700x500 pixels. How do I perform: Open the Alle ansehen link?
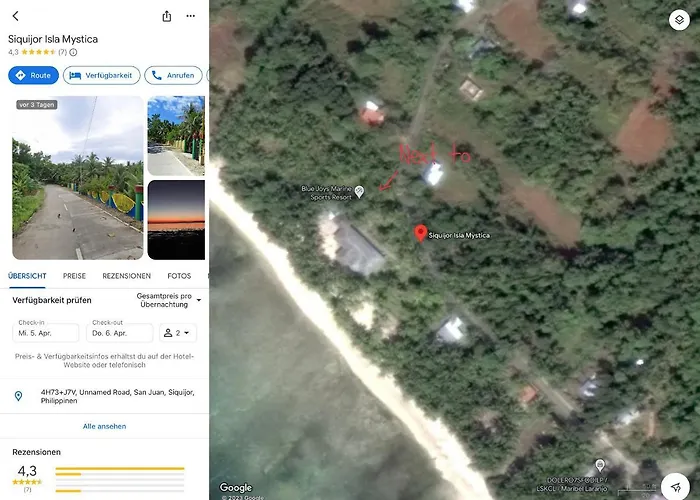(104, 426)
